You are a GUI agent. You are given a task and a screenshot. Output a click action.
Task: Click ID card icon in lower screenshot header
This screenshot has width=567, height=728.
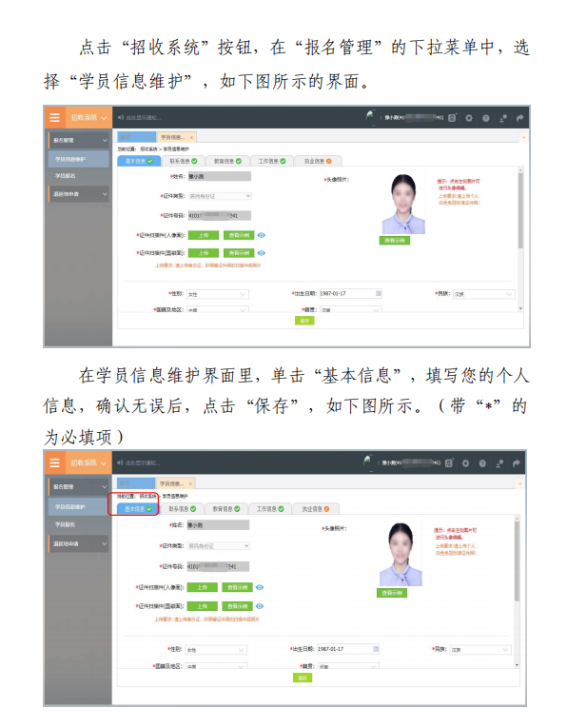(449, 462)
